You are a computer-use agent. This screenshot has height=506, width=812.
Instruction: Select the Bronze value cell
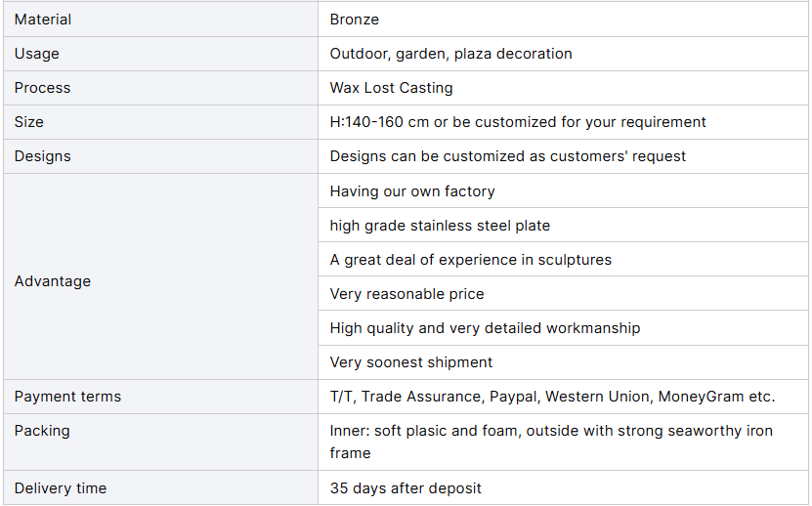[x=563, y=20]
